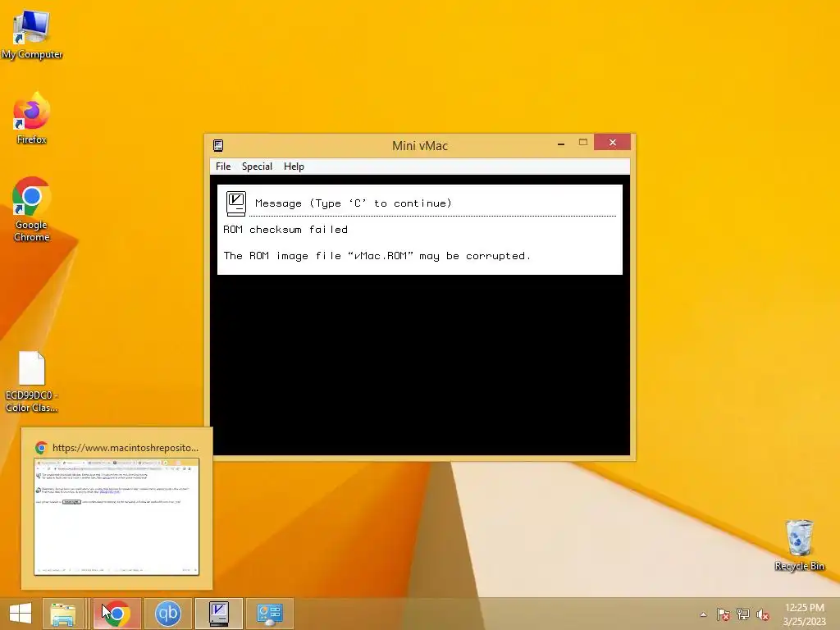Select the EGD99DC0 Color Classic file icon
Viewport: 840px width, 630px height.
[x=32, y=382]
